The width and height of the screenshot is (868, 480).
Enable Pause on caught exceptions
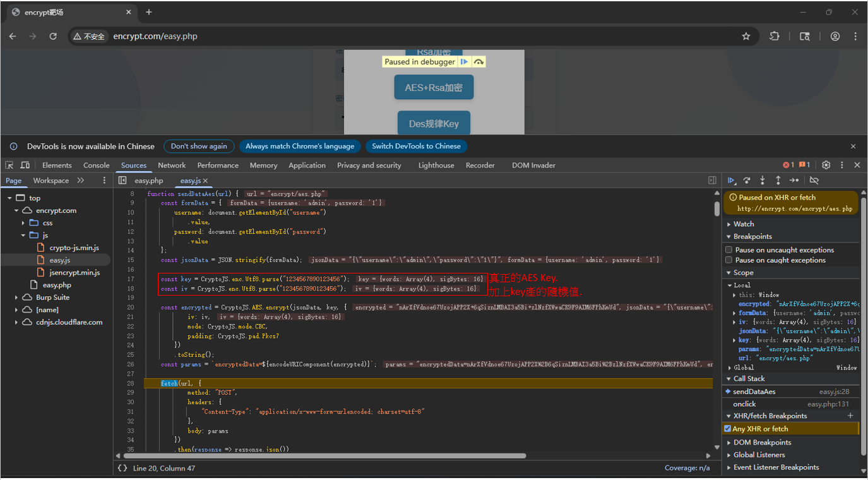tap(729, 260)
